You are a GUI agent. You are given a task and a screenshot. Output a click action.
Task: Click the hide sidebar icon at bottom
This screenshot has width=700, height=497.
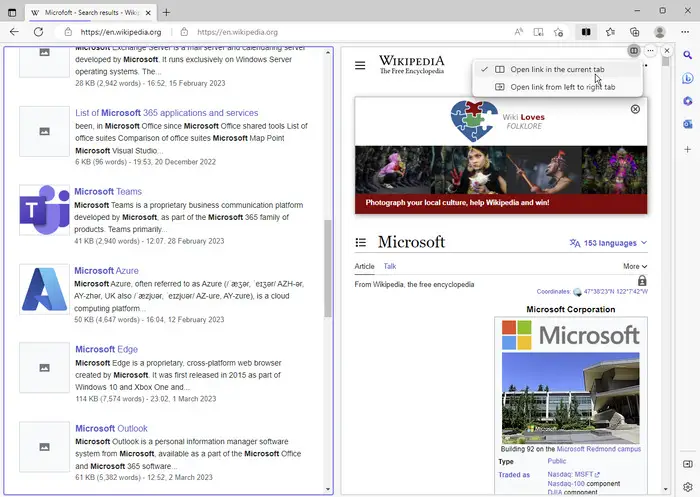coord(688,464)
